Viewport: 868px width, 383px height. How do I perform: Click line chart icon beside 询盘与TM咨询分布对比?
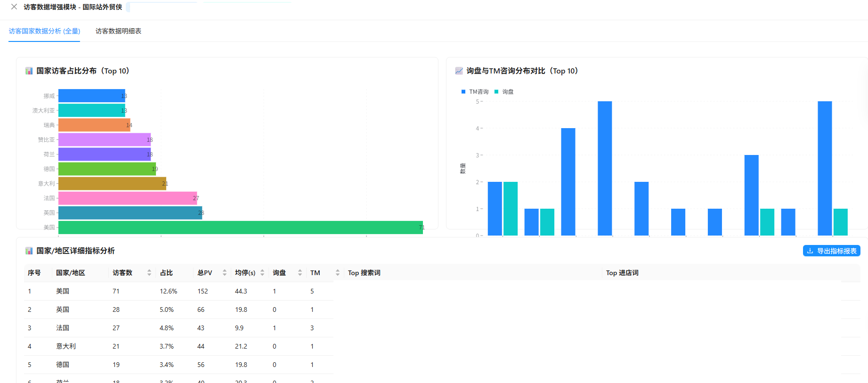point(459,71)
